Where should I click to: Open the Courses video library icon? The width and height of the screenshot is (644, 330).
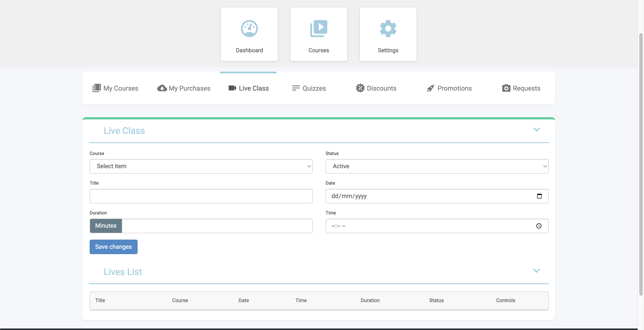tap(319, 29)
